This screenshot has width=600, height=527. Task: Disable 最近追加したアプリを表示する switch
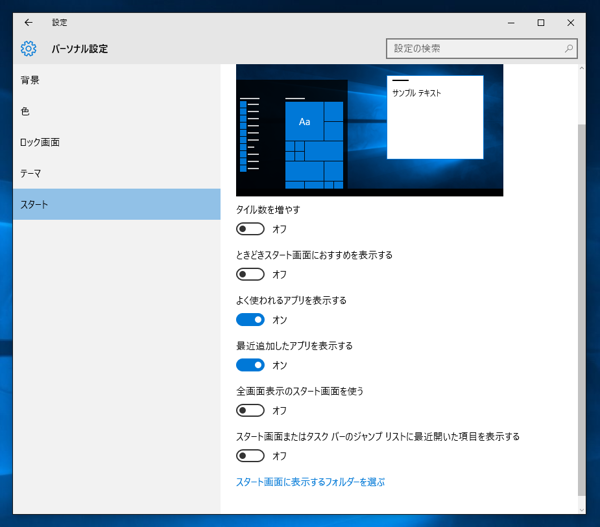[x=250, y=365]
